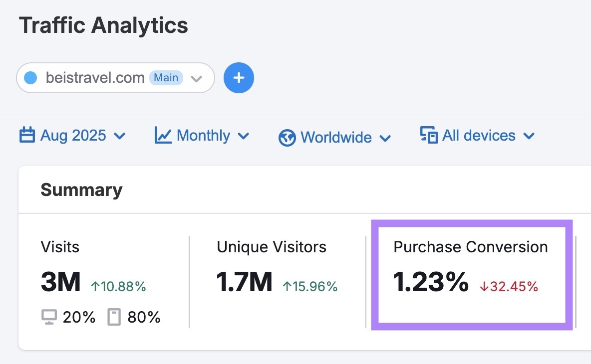
Task: Click the Summary section header
Action: 81,189
